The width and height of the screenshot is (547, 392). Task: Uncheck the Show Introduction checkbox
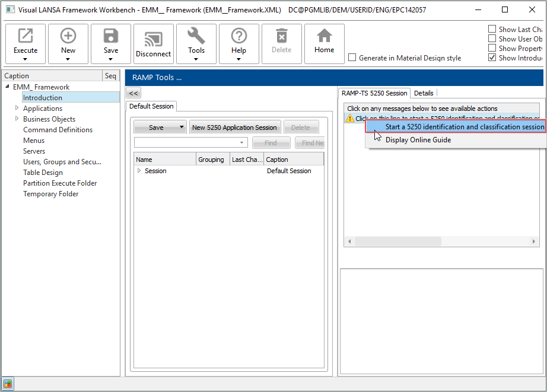click(492, 58)
